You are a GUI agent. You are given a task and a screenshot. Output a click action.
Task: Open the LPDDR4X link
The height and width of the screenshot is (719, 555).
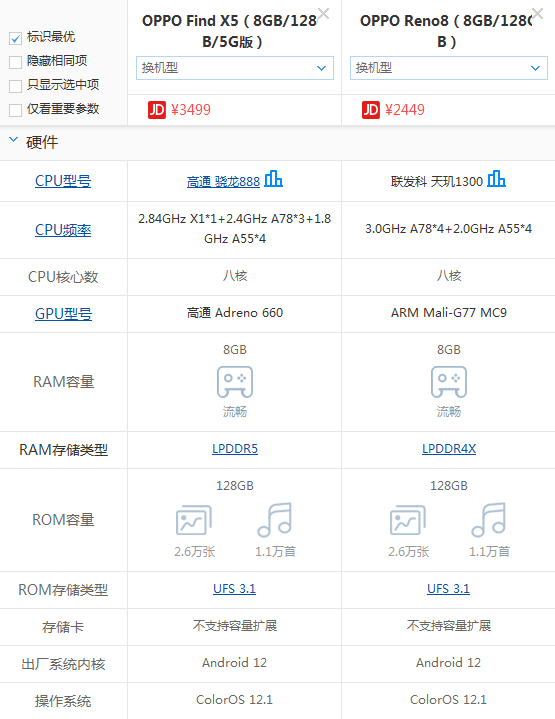coord(449,448)
